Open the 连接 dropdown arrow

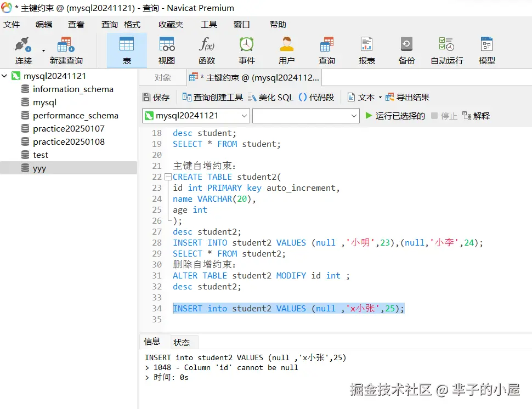tap(43, 50)
